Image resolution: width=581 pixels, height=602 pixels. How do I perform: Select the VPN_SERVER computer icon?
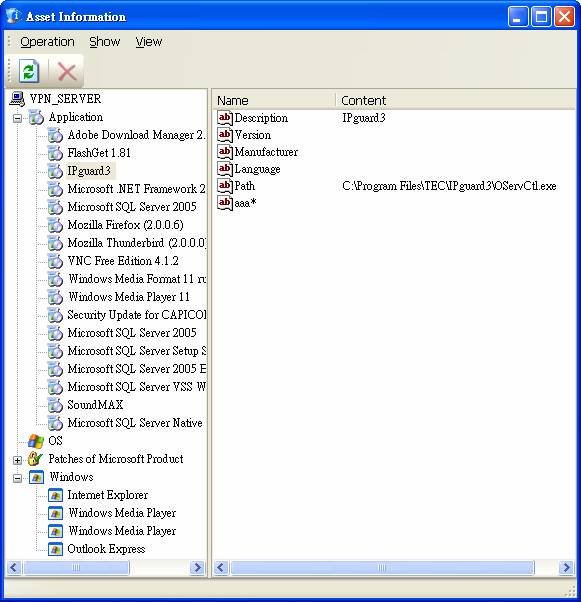coord(18,99)
